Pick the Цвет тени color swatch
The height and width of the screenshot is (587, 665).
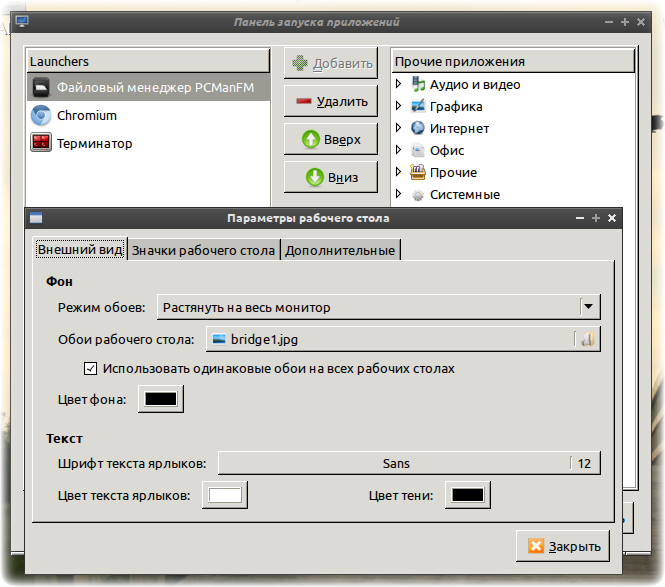pos(468,495)
